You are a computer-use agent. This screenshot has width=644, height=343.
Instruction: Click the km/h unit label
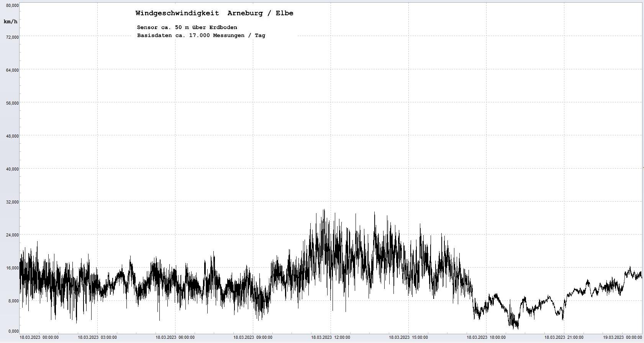click(10, 21)
